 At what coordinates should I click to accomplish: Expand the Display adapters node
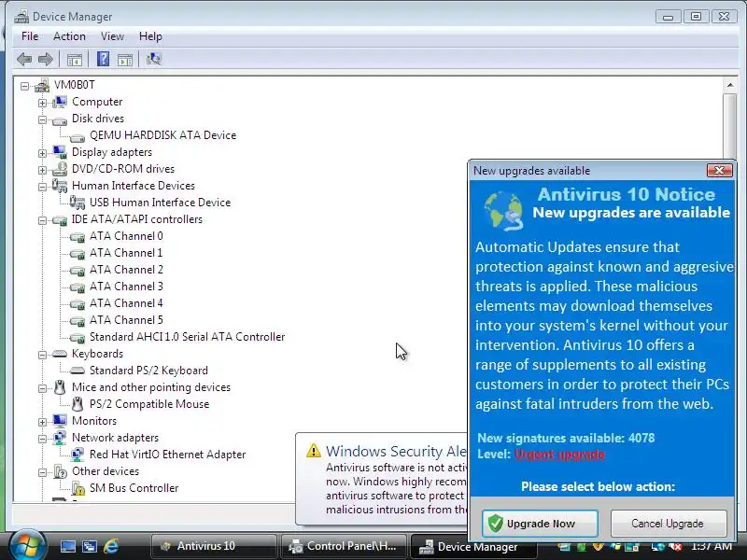[x=42, y=153]
